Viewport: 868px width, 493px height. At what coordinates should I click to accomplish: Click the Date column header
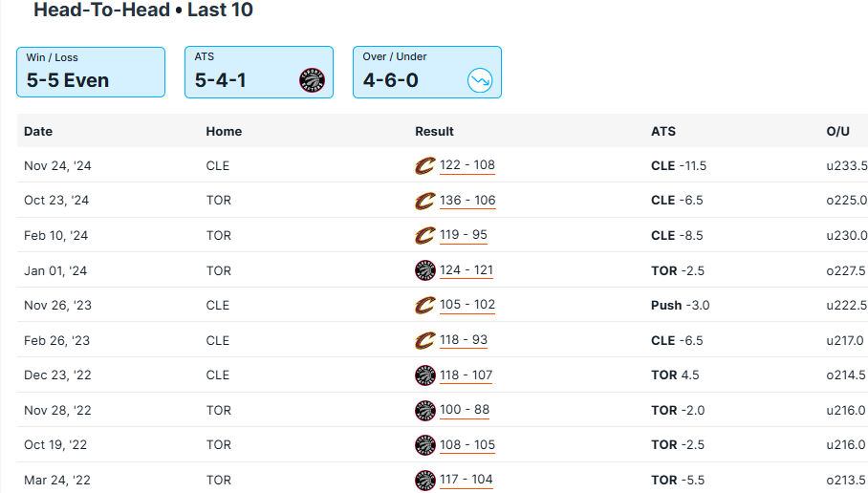coord(38,131)
